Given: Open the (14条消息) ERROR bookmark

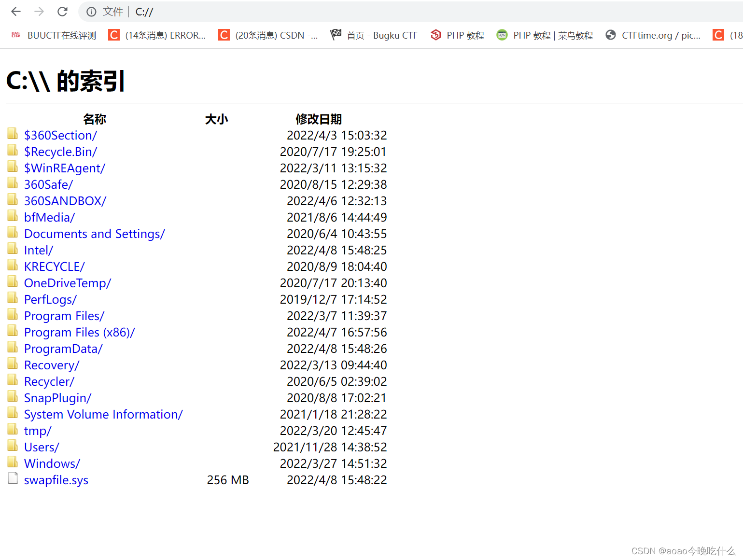Looking at the screenshot, I should (157, 35).
